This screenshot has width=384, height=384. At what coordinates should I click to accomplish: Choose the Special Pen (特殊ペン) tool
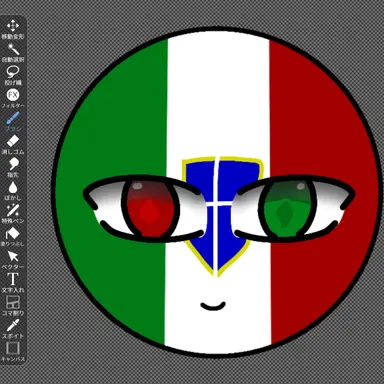coord(13,214)
